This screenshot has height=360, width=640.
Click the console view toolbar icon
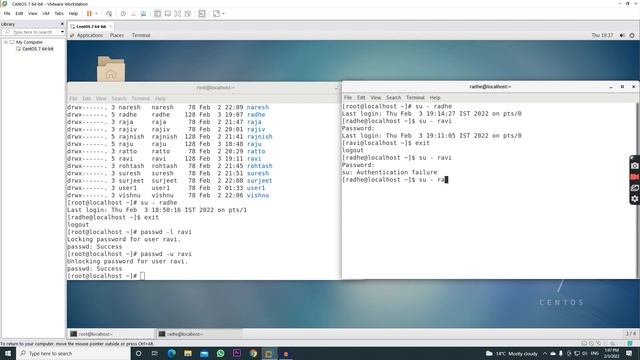tap(202, 13)
